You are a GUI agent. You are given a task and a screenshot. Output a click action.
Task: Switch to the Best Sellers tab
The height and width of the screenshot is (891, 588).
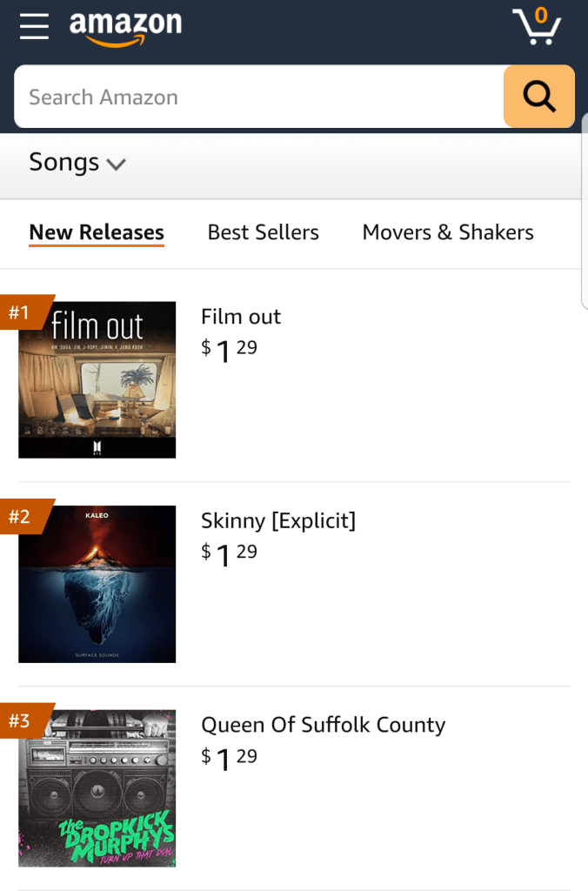pyautogui.click(x=263, y=232)
